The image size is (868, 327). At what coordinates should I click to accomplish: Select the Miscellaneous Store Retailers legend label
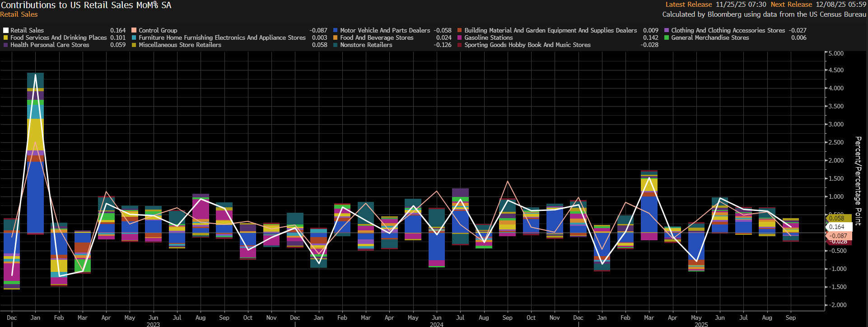[180, 45]
